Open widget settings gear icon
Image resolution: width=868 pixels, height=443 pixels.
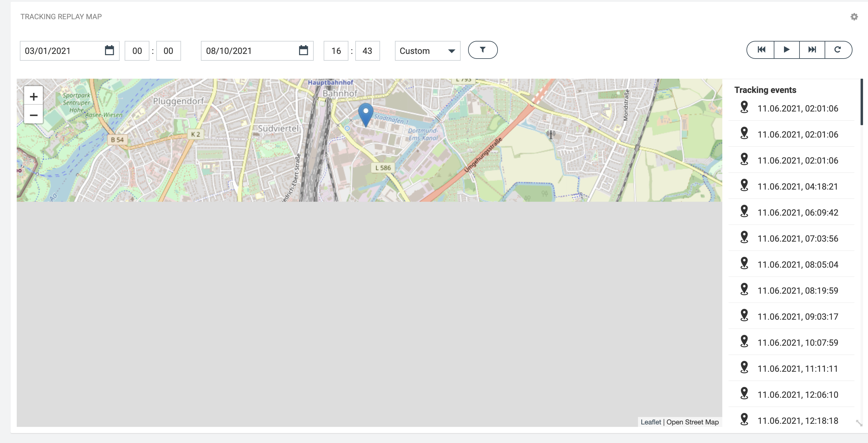(853, 16)
